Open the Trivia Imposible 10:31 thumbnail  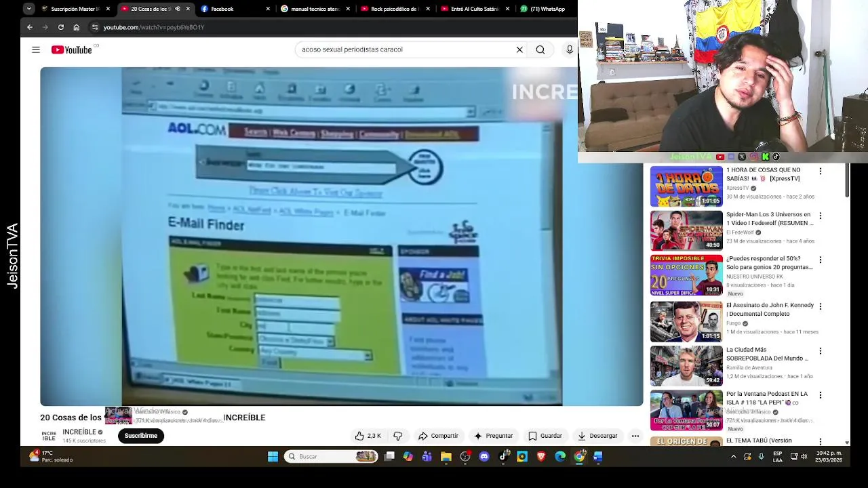point(686,275)
